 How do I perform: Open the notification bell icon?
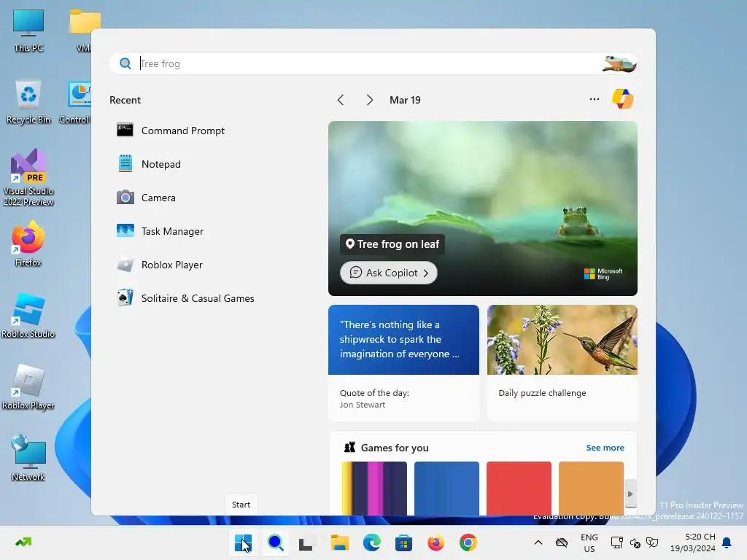[x=727, y=542]
